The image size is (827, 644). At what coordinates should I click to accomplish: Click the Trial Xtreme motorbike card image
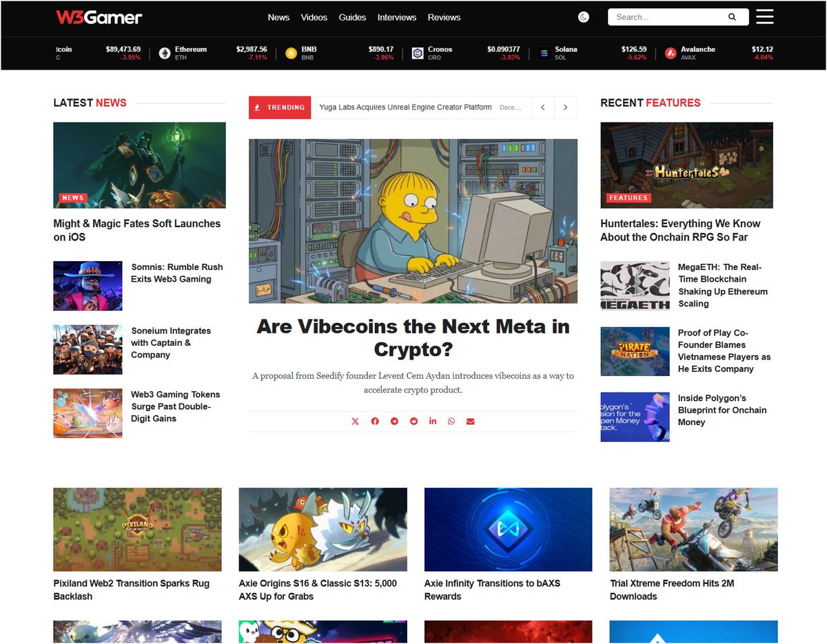pos(694,530)
